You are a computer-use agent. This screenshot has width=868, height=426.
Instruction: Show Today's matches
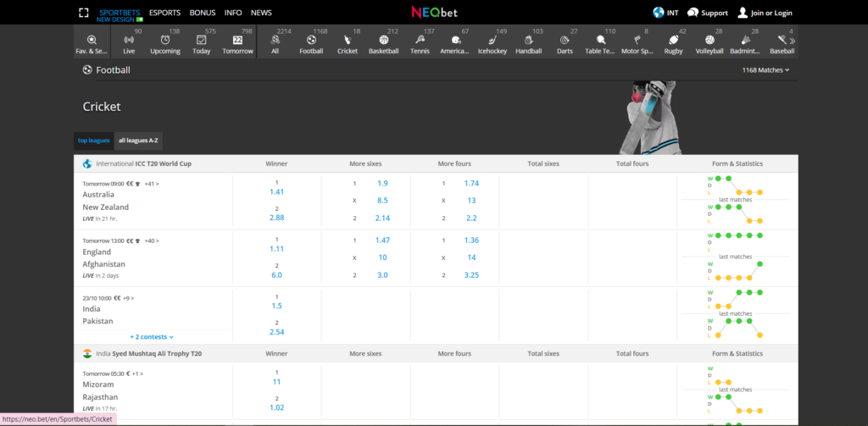(202, 42)
